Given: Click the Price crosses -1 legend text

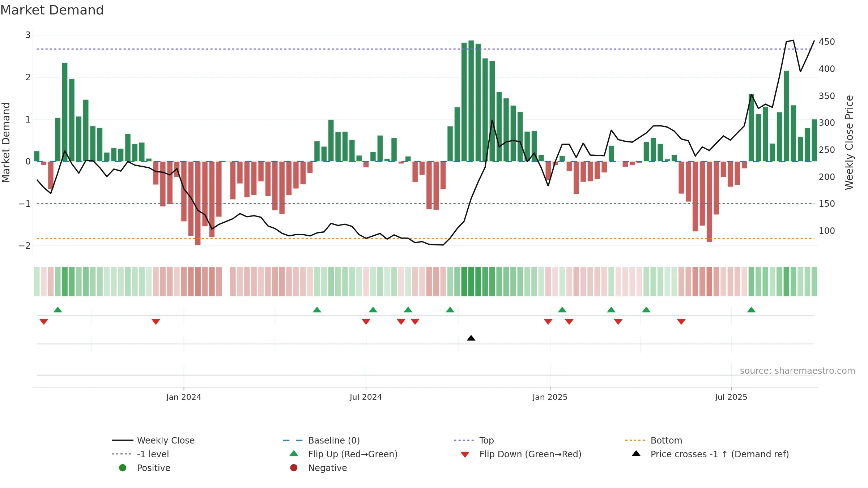Looking at the screenshot, I should pyautogui.click(x=720, y=454).
